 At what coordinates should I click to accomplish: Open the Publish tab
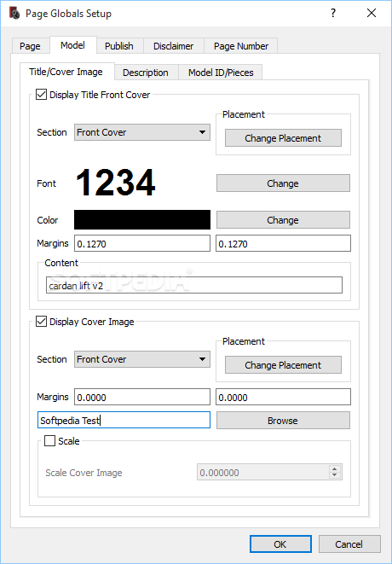pyautogui.click(x=119, y=46)
